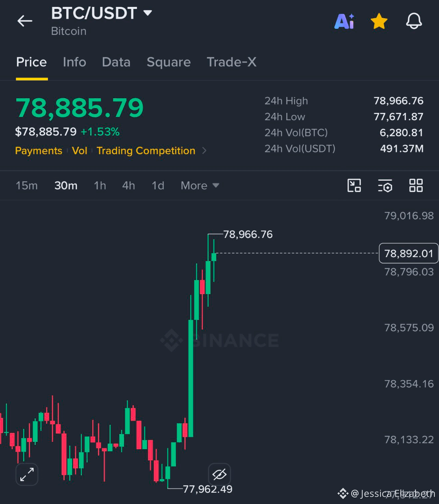The height and width of the screenshot is (504, 439).
Task: Tap the main price 78,885.79
Action: tap(80, 108)
